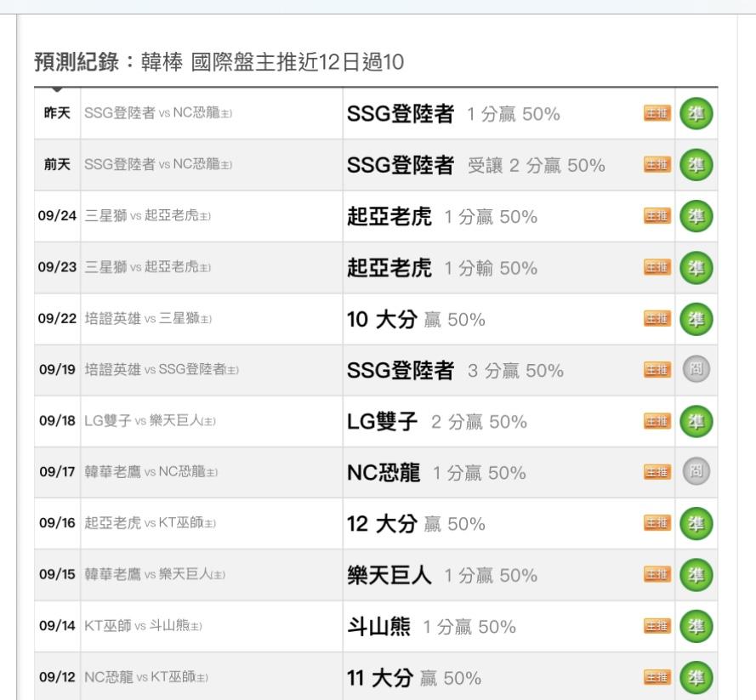The width and height of the screenshot is (756, 700).
Task: Click the 09/24 date cell
Action: 57,216
